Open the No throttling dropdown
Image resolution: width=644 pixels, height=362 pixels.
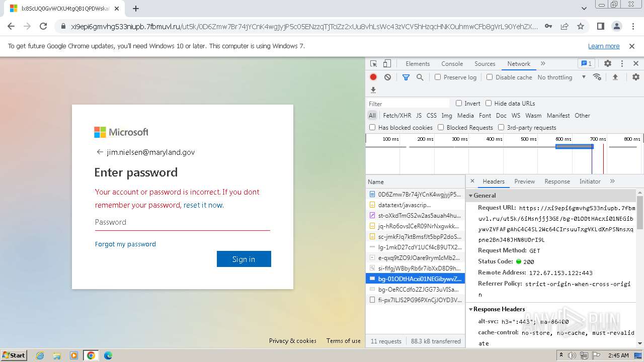[x=561, y=77]
